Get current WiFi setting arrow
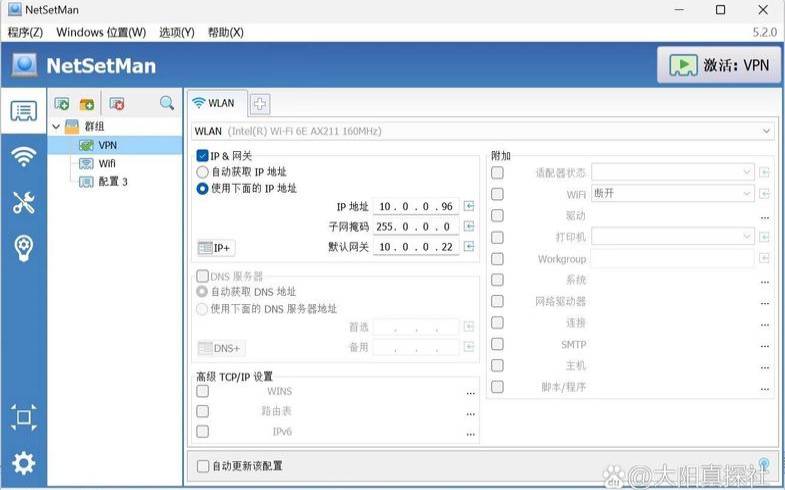 tap(764, 194)
